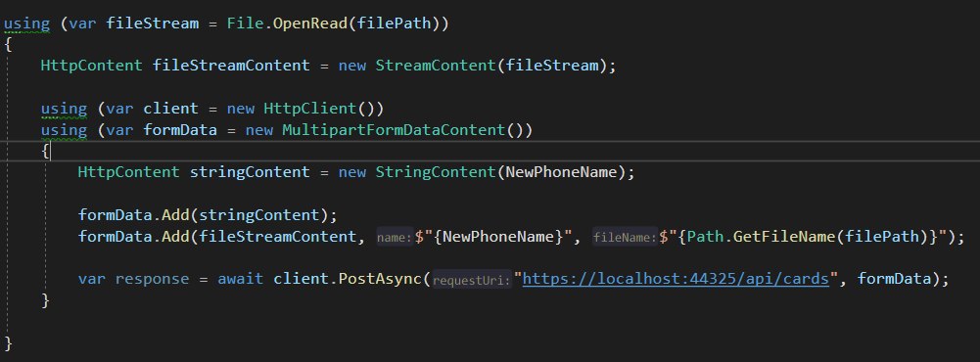Click the name: parameter inlay hint
This screenshot has height=362, width=980.
395,238
